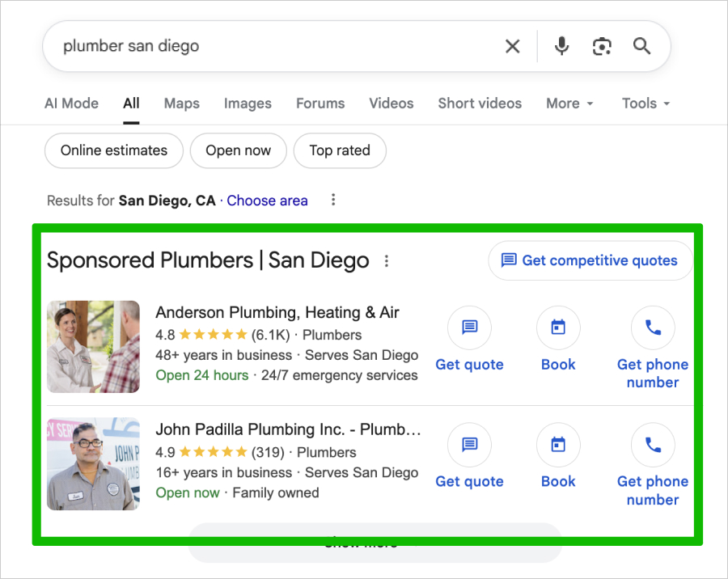Clear the search box with the X icon
The width and height of the screenshot is (728, 579).
click(512, 46)
